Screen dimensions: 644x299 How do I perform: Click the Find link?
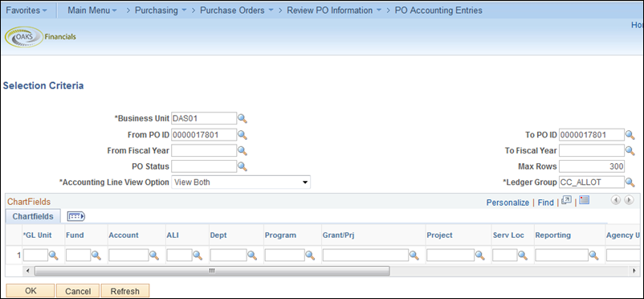point(545,203)
